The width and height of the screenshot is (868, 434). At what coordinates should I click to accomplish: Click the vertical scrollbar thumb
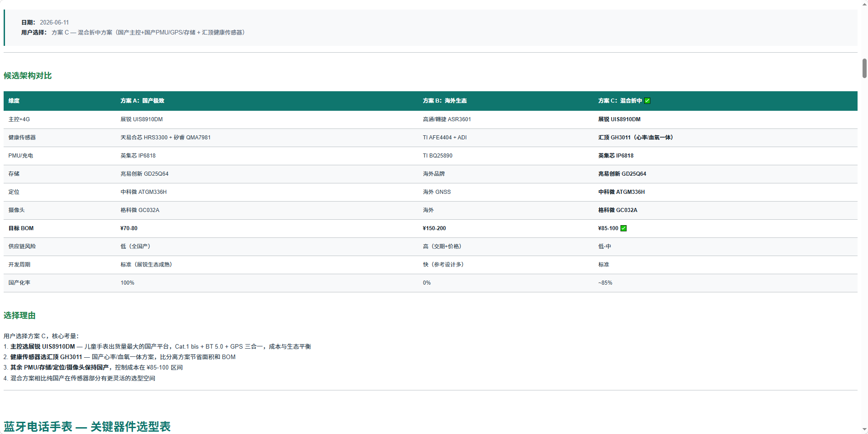click(864, 68)
